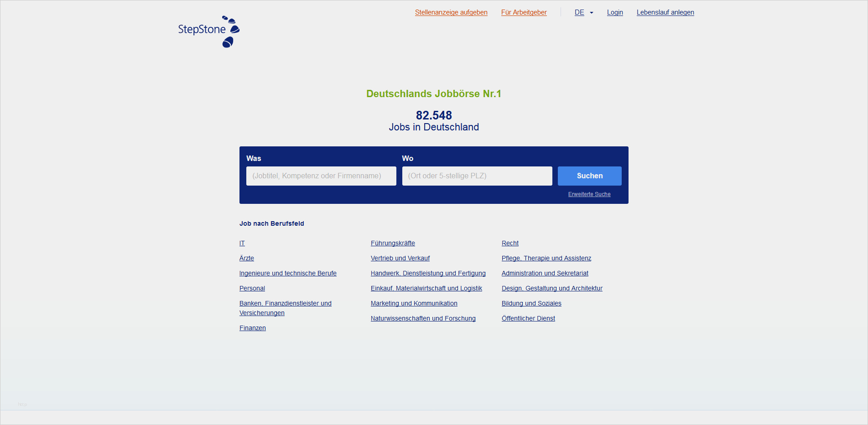
Task: Browse Führungskräfte jobs
Action: pos(393,243)
